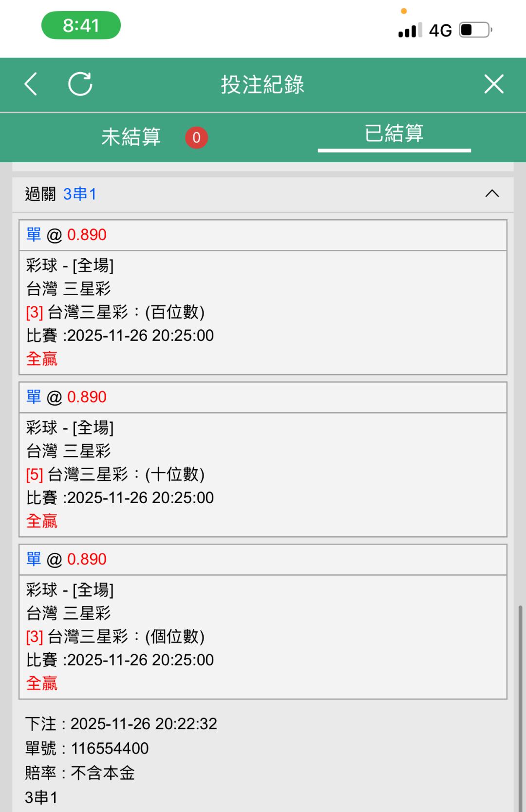Screen dimensions: 526x812
Task: Tap the red unsettled count badge
Action: point(196,137)
